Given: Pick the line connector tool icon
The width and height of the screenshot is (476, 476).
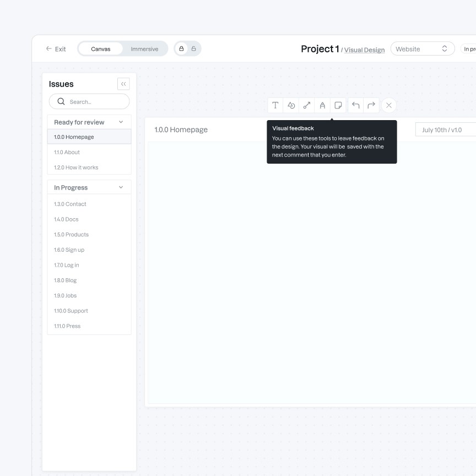Looking at the screenshot, I should (307, 105).
